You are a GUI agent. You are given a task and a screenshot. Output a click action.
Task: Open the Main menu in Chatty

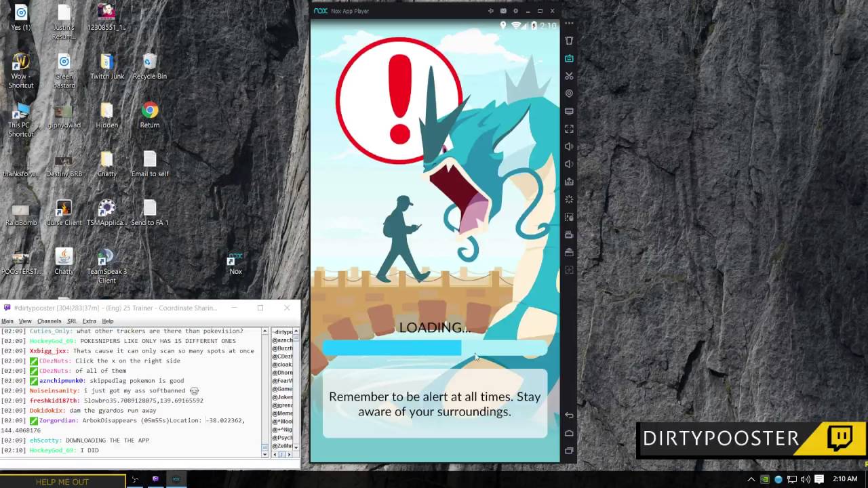coord(7,321)
